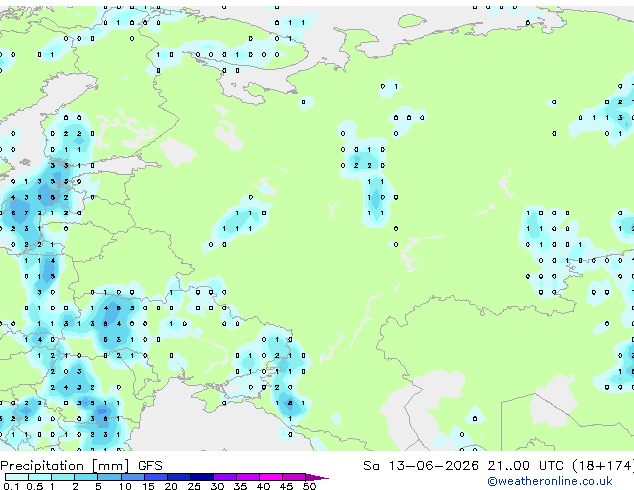Select the 45–50 mm legend color swatch
Viewport: 634px width, 490px height.
pos(294,477)
